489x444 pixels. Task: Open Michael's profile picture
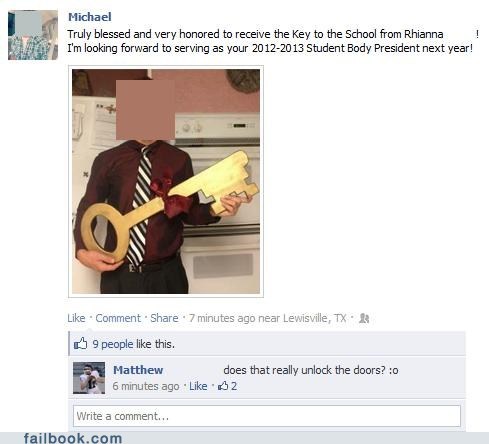[x=33, y=35]
